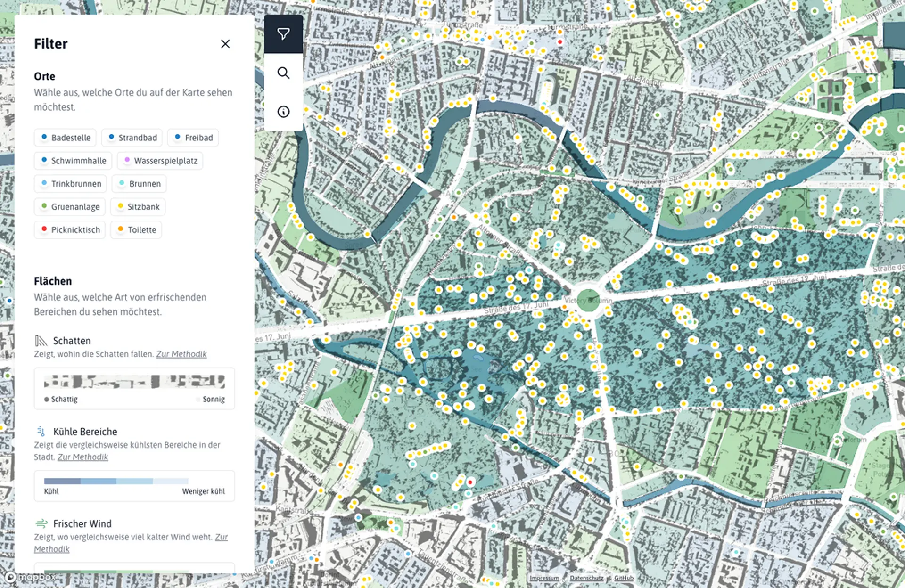The image size is (905, 588).
Task: Click the 'Filter' panel title
Action: pos(51,44)
